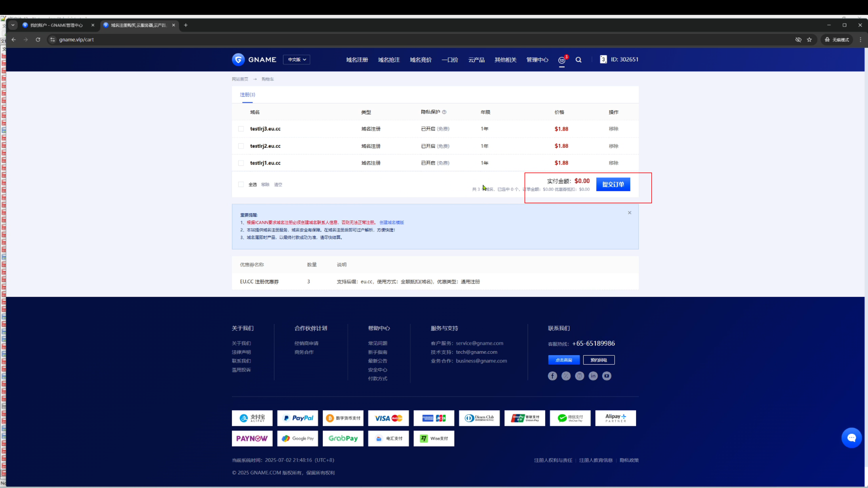
Task: Open the 创建域名模版 link in notice
Action: tap(392, 223)
